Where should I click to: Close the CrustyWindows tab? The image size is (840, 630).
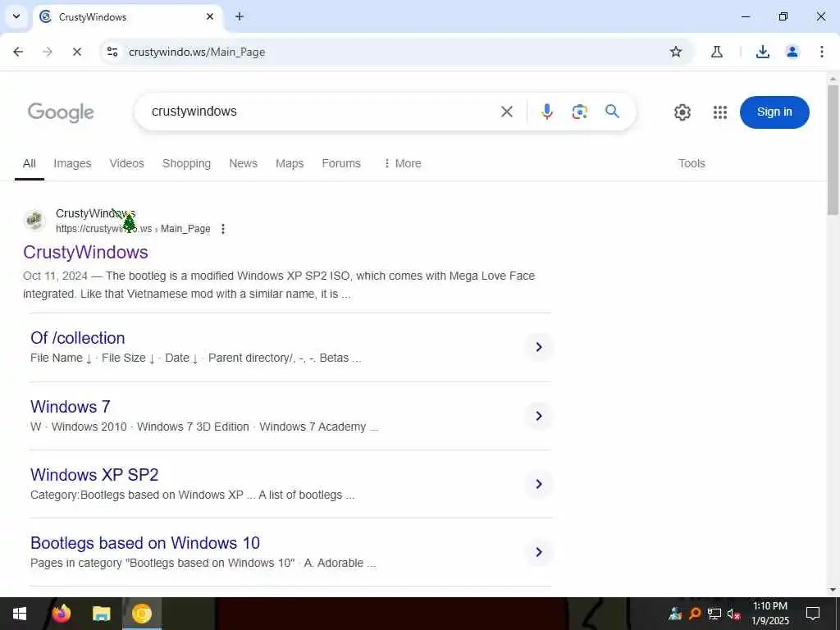tap(210, 16)
